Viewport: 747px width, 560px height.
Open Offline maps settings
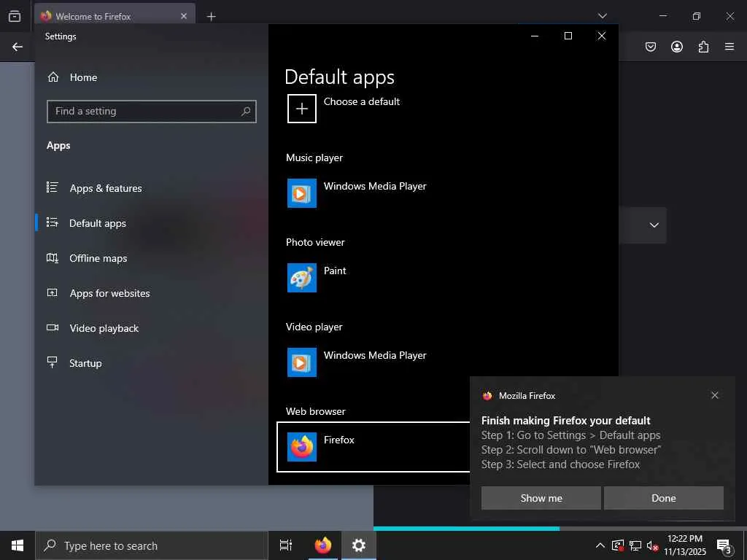coord(98,258)
